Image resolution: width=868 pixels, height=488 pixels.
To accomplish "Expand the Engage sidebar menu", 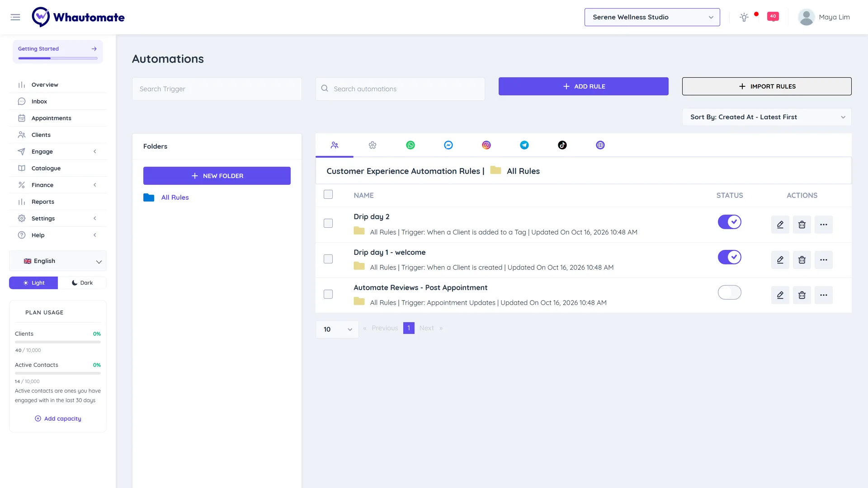I will 58,151.
